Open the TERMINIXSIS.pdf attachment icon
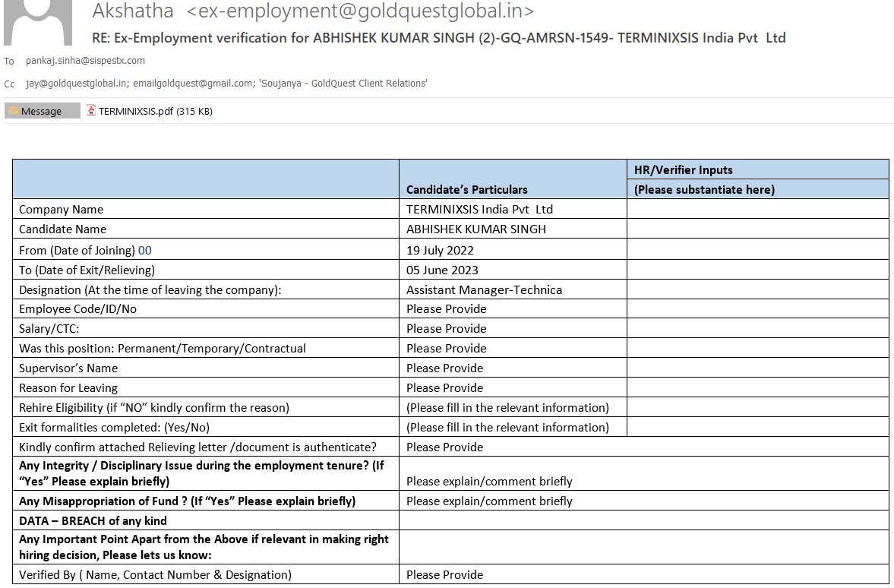Viewport: 894px width, 588px height. [x=90, y=110]
